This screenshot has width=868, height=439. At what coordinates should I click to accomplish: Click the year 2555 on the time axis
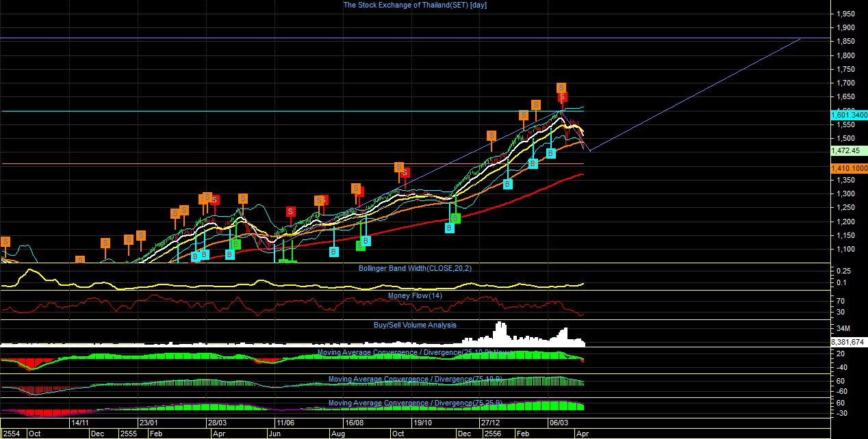(x=128, y=434)
